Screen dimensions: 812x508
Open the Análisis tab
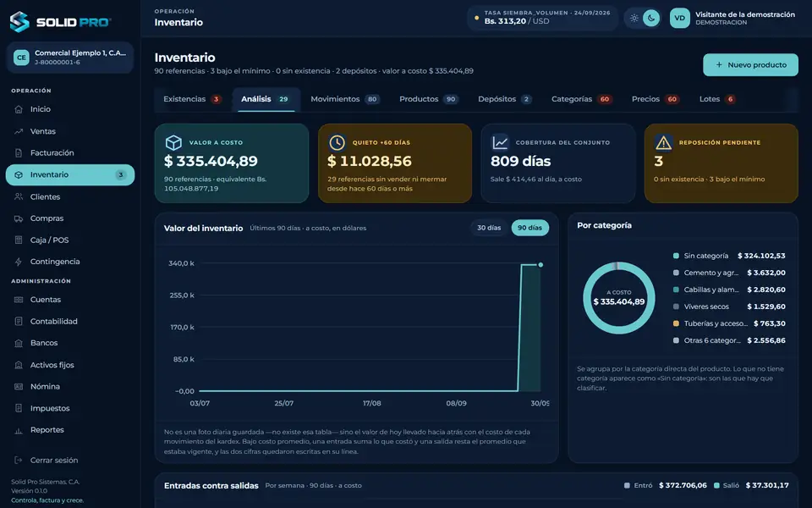tap(266, 99)
